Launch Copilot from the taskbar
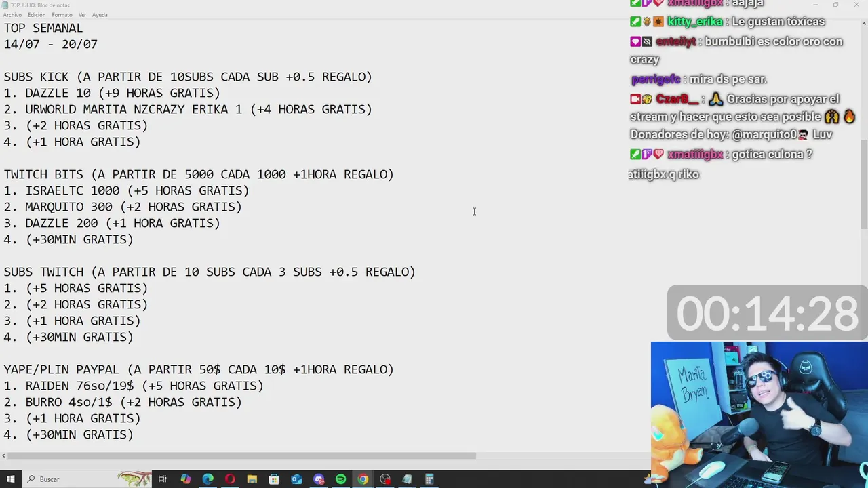 pos(185,479)
